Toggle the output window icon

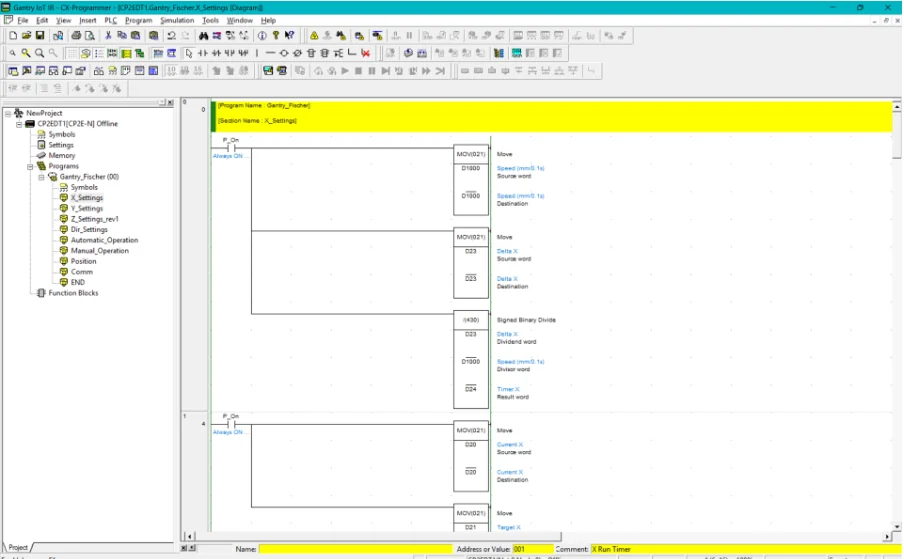[27, 71]
